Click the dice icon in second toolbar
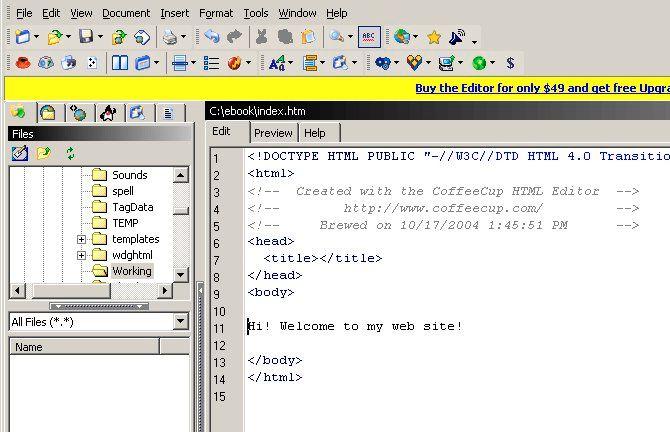 [92, 63]
